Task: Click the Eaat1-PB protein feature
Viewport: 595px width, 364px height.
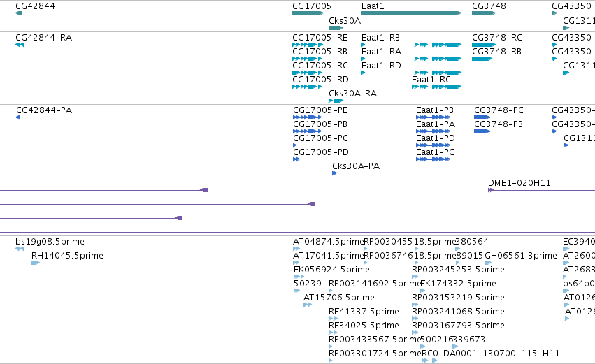Action: click(x=433, y=117)
